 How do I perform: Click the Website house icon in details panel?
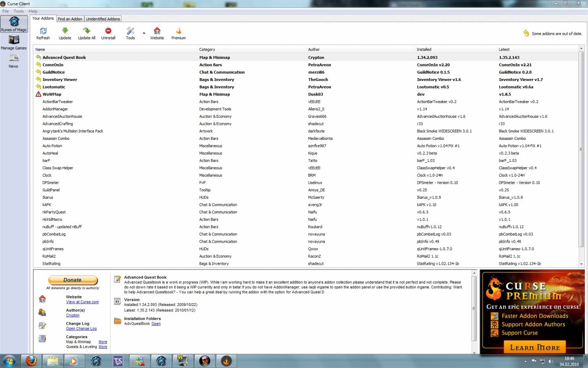coord(42,299)
